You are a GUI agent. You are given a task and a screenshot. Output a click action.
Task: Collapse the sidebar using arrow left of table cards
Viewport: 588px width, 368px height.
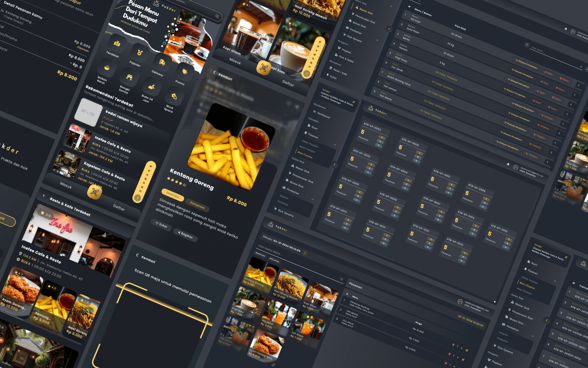point(334,164)
